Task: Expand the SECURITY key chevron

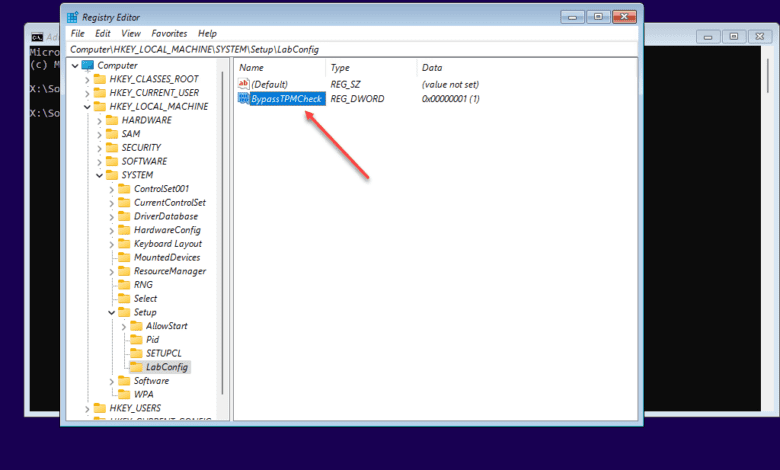Action: [99, 148]
